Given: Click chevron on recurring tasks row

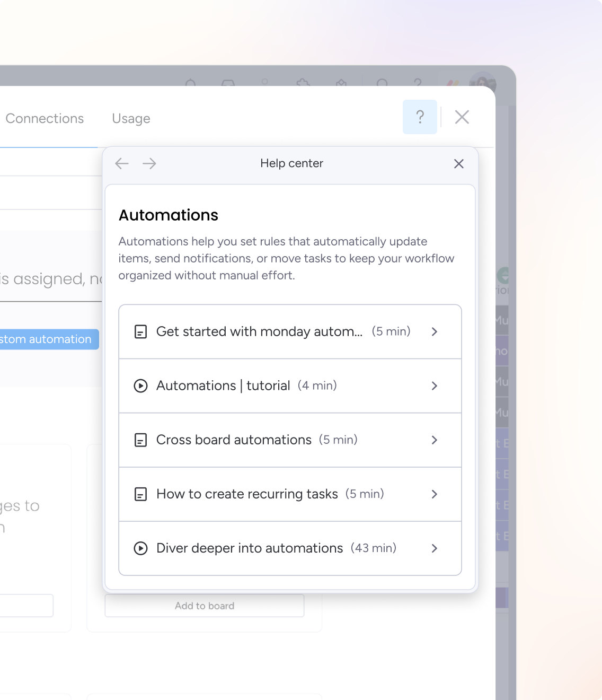Looking at the screenshot, I should [x=435, y=494].
